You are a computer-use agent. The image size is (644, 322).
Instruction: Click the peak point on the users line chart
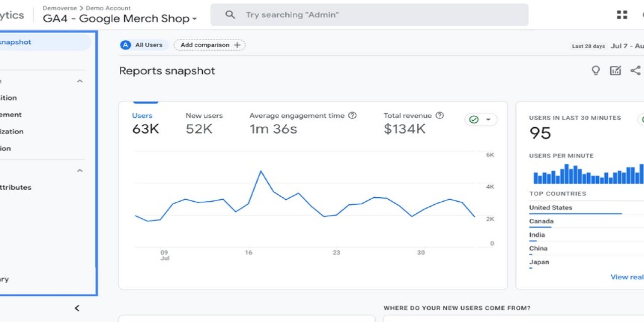(x=261, y=171)
